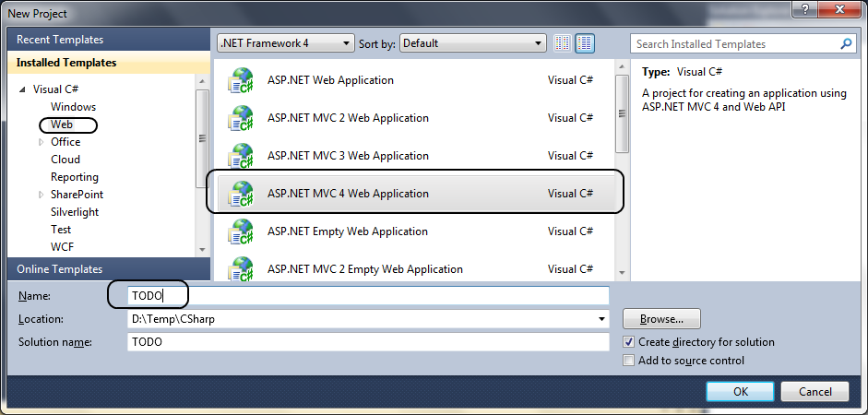The height and width of the screenshot is (415, 868).
Task: Select ASP.NET MVC 3 Web Application text
Action: [348, 156]
